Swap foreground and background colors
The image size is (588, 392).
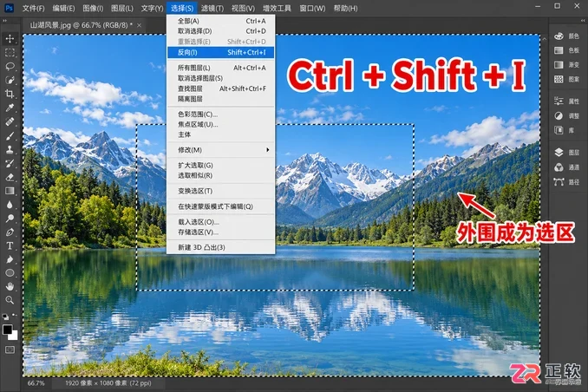[15, 316]
